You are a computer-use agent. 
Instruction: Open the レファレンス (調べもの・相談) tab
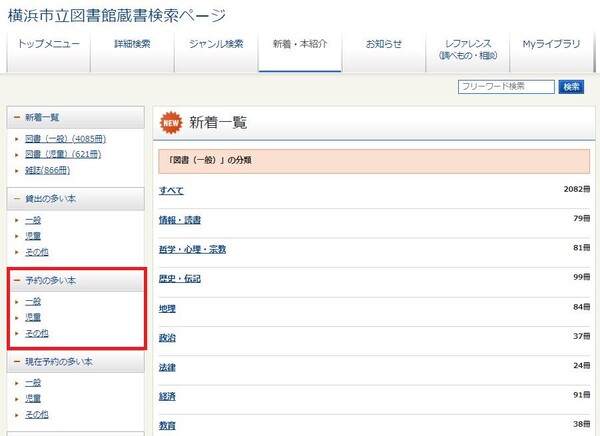pyautogui.click(x=467, y=50)
